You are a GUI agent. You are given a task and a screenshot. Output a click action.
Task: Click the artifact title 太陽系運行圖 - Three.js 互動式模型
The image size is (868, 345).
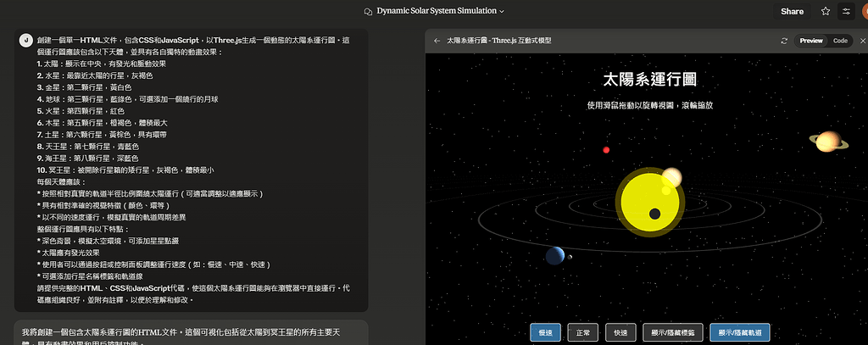(x=498, y=41)
